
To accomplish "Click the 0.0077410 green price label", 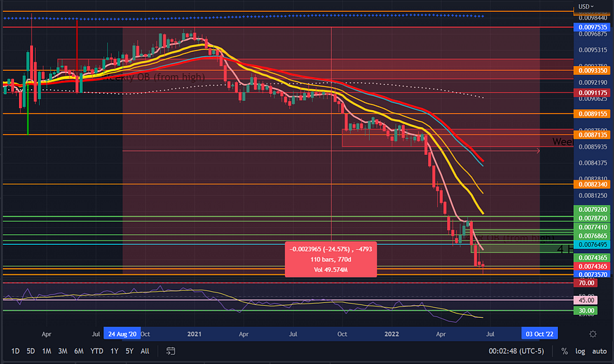I will coord(592,227).
